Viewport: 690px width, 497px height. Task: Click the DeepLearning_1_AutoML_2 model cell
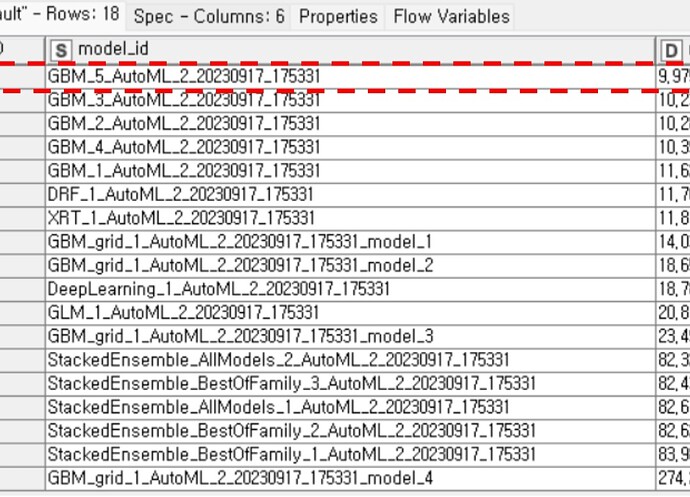[218, 288]
